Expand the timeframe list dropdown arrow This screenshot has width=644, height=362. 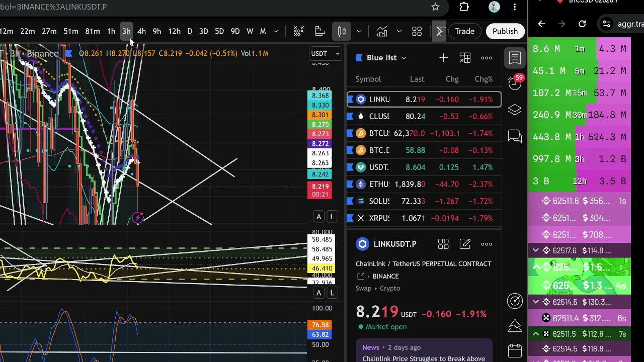tap(276, 31)
